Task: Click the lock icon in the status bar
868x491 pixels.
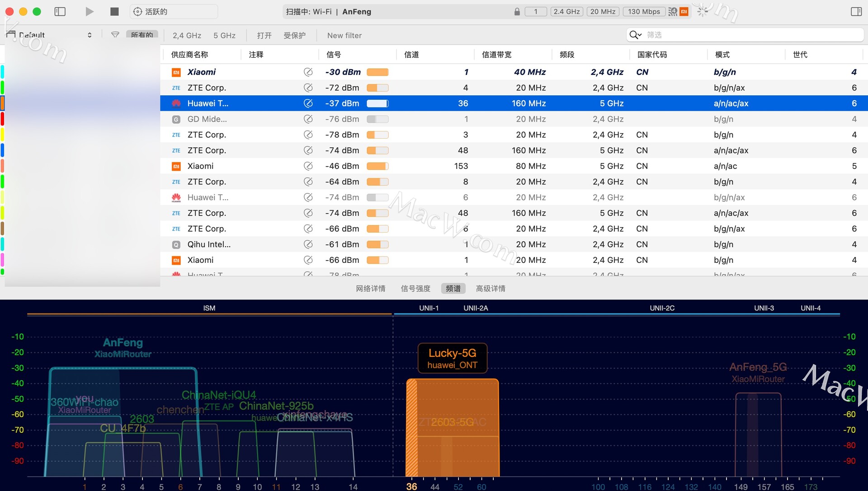Action: (517, 12)
